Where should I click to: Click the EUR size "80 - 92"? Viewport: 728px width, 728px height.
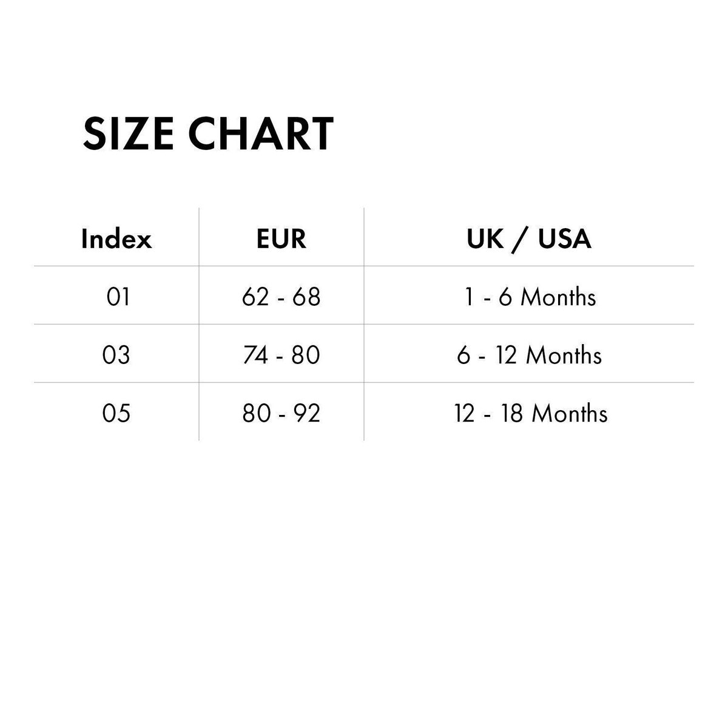pyautogui.click(x=281, y=414)
